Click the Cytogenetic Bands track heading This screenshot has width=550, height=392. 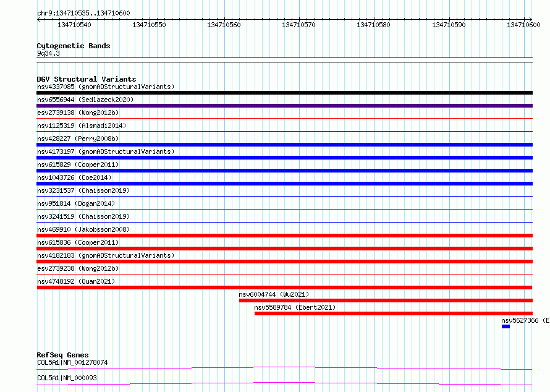[x=74, y=46]
